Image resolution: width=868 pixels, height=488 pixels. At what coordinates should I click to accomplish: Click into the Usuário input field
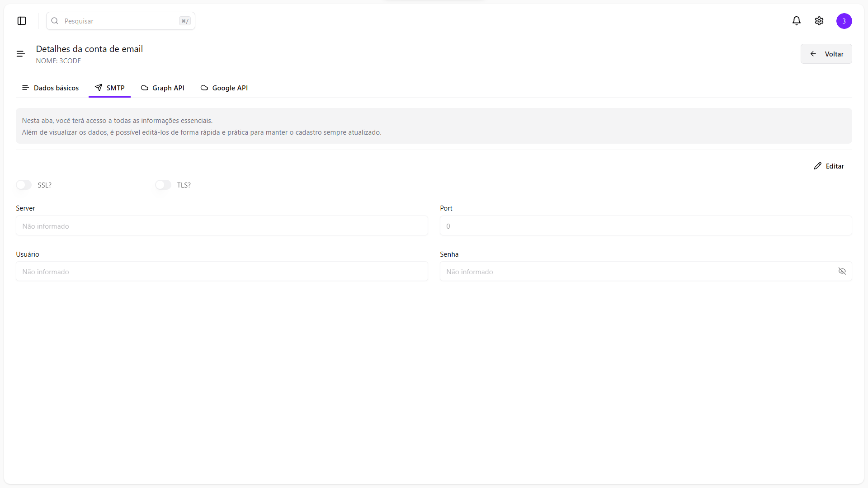[x=222, y=272]
